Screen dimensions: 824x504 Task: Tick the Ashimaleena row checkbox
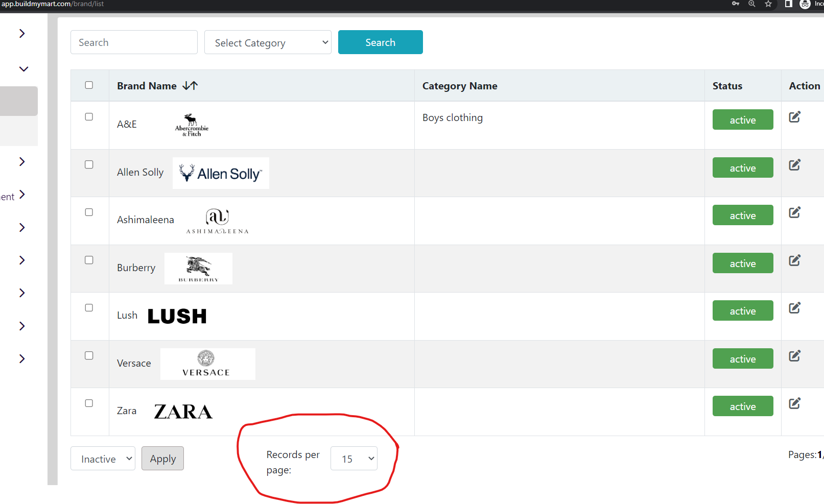(x=89, y=212)
